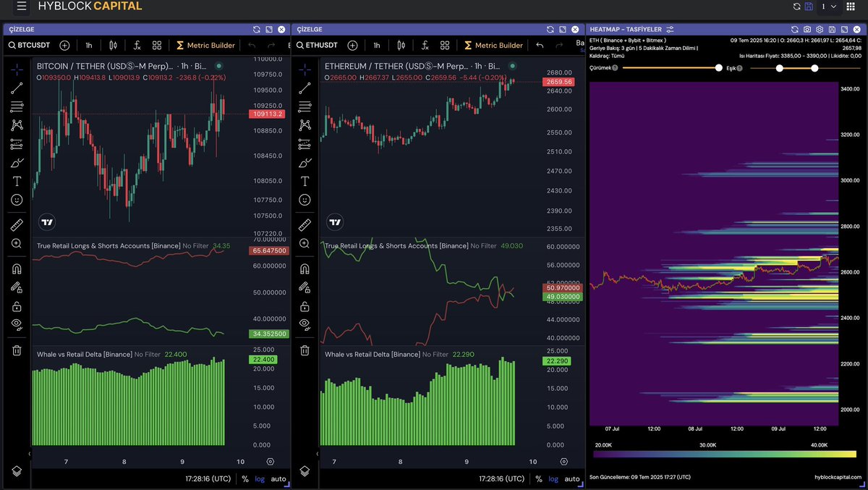
Task: Save dashboard layout with top-right floppy icon
Action: tap(809, 7)
